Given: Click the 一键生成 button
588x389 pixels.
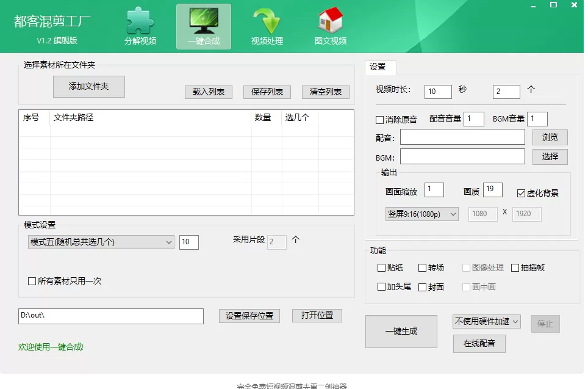Looking at the screenshot, I should (x=401, y=331).
